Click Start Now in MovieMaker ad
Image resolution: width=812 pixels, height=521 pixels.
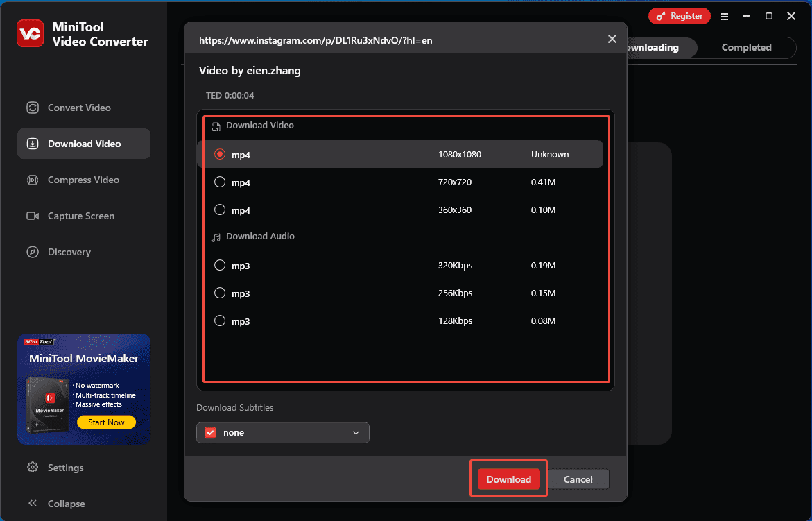click(106, 422)
